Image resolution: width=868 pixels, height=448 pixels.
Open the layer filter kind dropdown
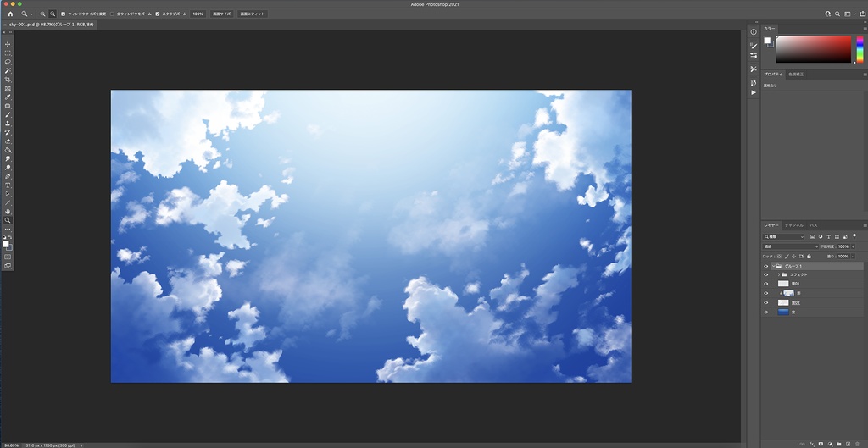click(x=784, y=237)
